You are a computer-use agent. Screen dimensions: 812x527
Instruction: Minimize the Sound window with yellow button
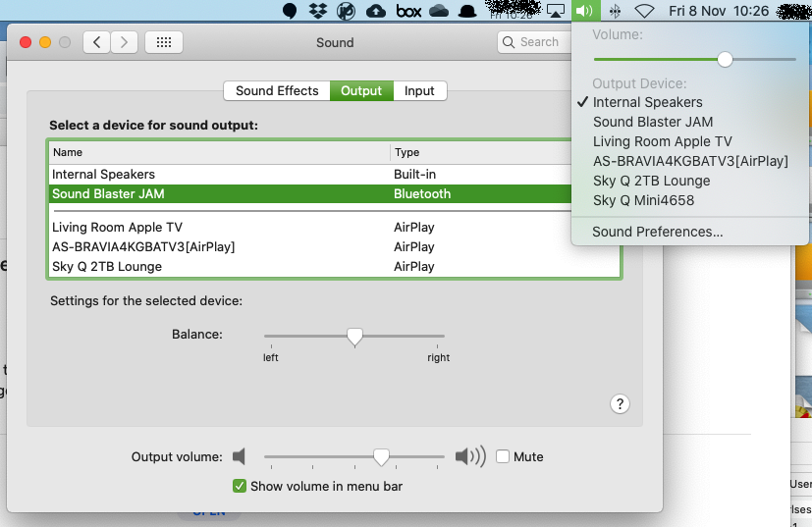pyautogui.click(x=45, y=42)
